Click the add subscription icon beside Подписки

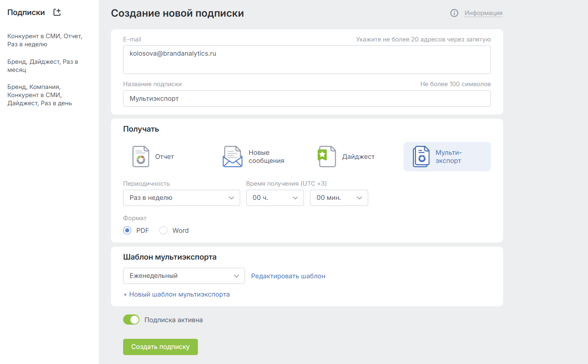tap(57, 12)
